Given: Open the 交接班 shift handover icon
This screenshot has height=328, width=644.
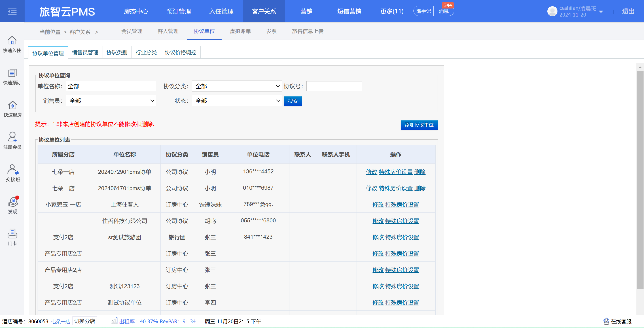Looking at the screenshot, I should pyautogui.click(x=13, y=173).
